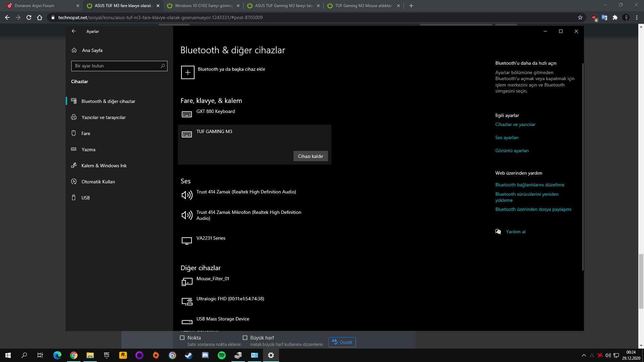Click the plus icon to add Bluetooth device
The image size is (644, 362).
187,72
